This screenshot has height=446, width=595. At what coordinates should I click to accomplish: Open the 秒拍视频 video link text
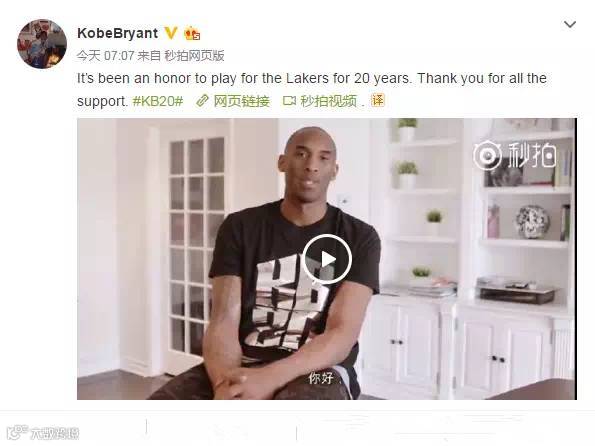329,101
